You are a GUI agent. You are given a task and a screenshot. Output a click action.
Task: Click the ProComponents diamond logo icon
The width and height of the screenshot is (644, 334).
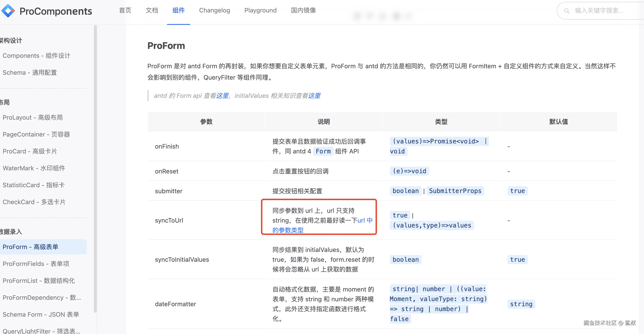click(8, 11)
